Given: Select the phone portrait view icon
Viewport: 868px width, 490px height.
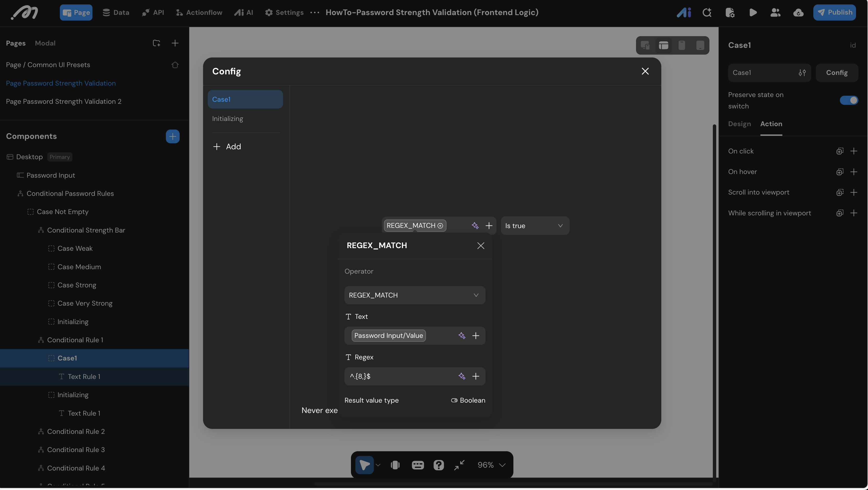Looking at the screenshot, I should (682, 45).
